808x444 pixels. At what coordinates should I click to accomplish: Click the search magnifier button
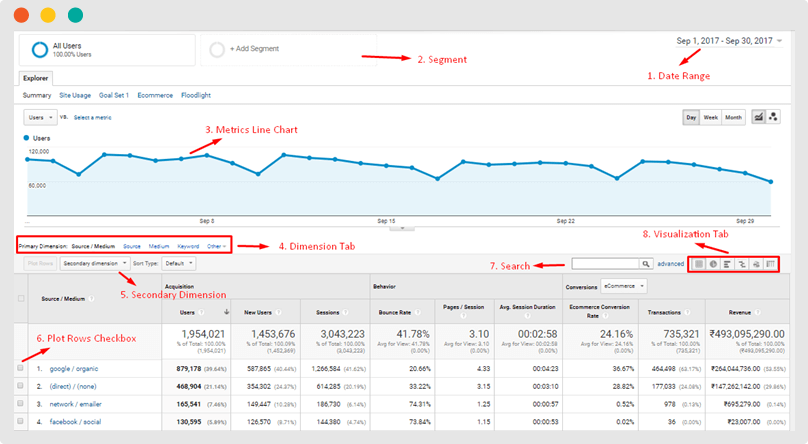click(646, 264)
